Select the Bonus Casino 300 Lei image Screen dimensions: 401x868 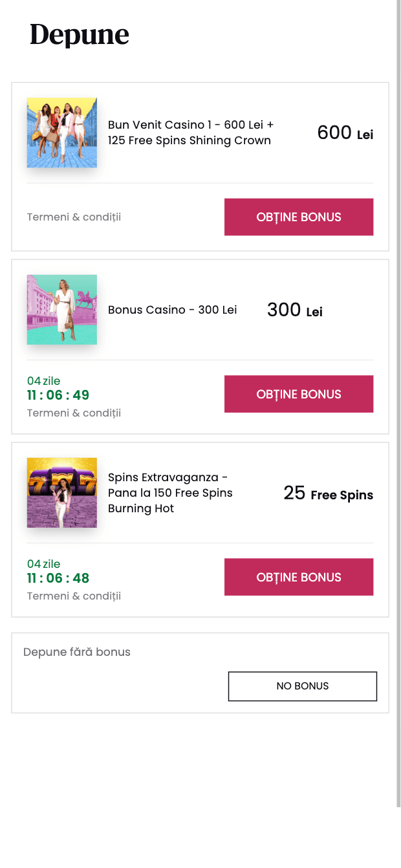[x=61, y=309]
